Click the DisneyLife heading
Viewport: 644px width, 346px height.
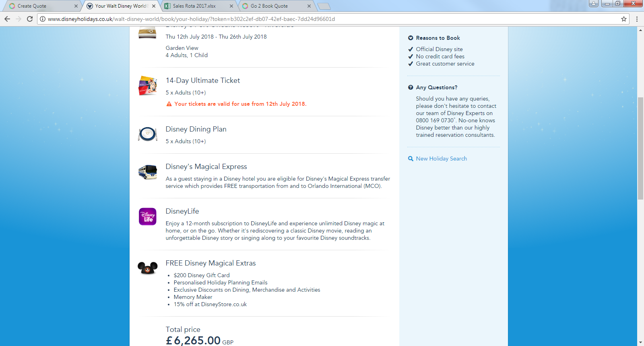[182, 211]
